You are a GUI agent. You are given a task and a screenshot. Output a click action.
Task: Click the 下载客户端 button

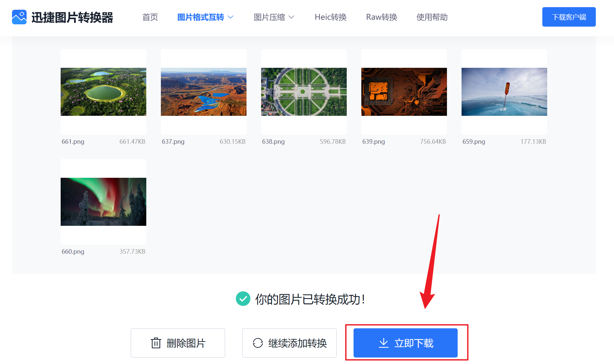point(569,17)
